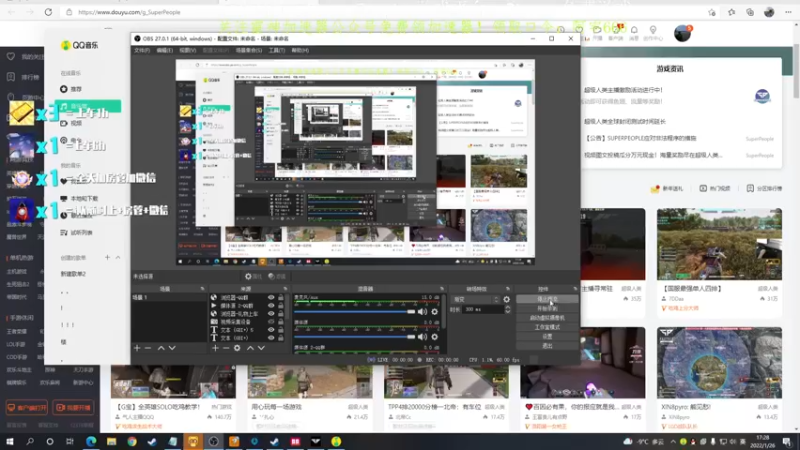Move scene up in OBS scenes panel
This screenshot has width=800, height=450.
pos(161,348)
